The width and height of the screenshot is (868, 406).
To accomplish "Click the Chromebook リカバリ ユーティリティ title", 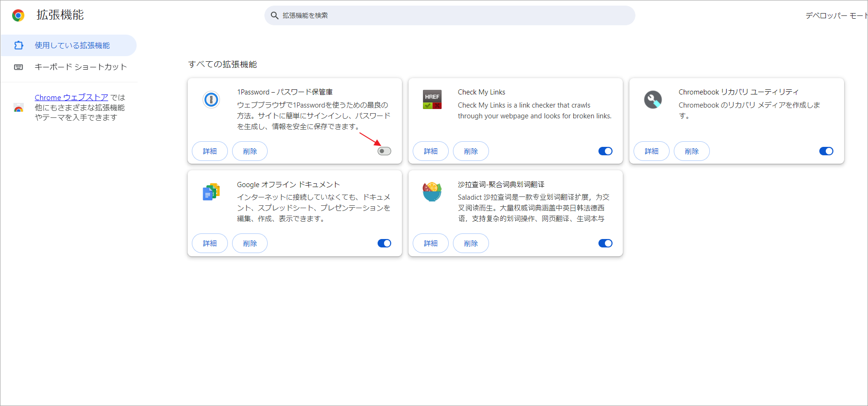I will click(738, 92).
